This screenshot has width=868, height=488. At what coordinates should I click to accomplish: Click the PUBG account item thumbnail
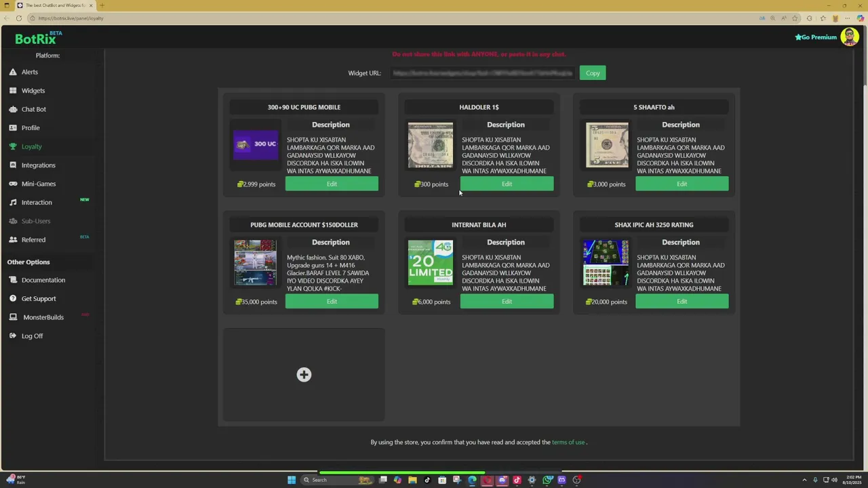click(x=256, y=263)
